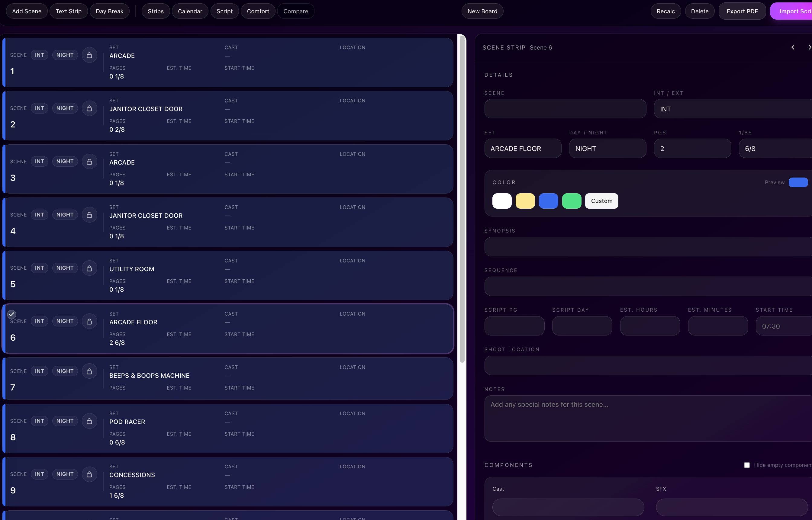Open the INT / EXT selector
812x520 pixels.
[732, 109]
